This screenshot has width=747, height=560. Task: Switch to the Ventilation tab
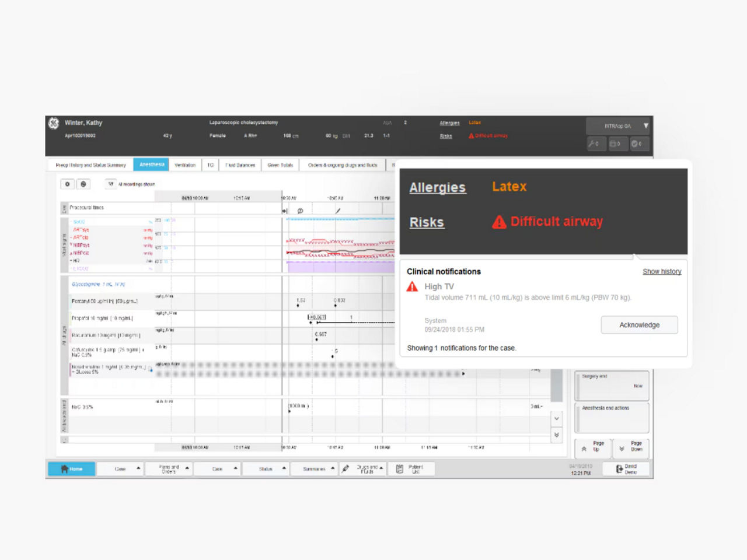[185, 164]
